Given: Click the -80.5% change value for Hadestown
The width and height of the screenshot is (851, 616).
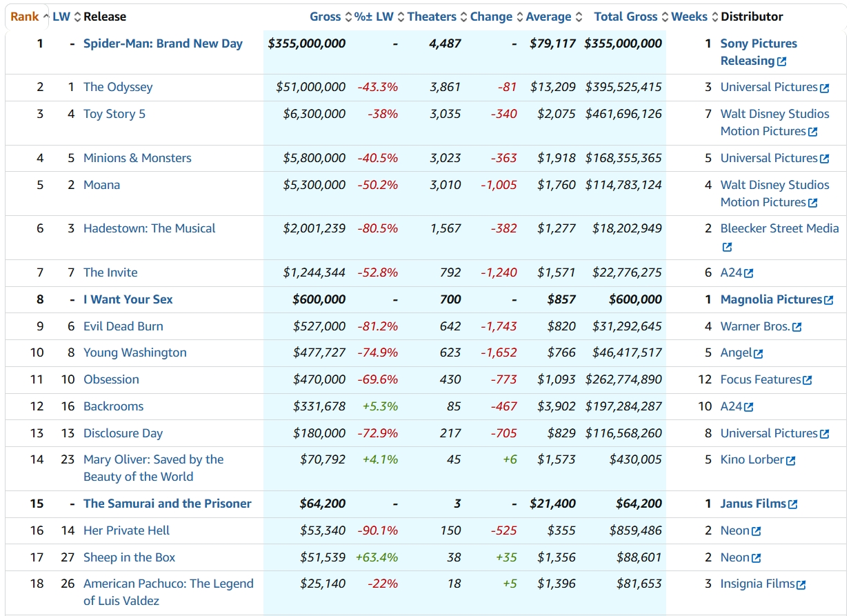Looking at the screenshot, I should click(x=378, y=228).
